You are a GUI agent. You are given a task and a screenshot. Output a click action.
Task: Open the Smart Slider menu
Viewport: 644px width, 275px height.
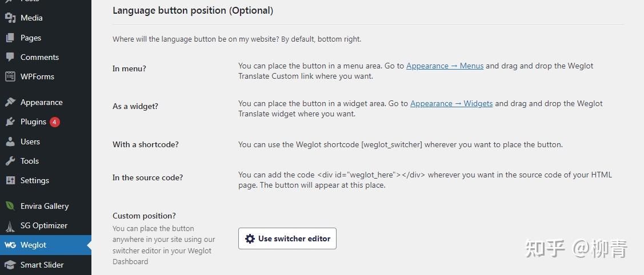[42, 265]
